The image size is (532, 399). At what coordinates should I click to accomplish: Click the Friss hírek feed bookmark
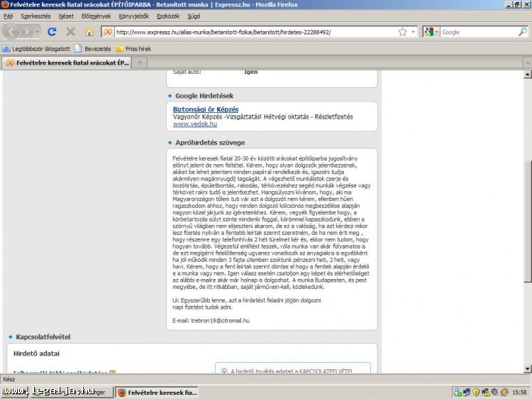click(133, 49)
